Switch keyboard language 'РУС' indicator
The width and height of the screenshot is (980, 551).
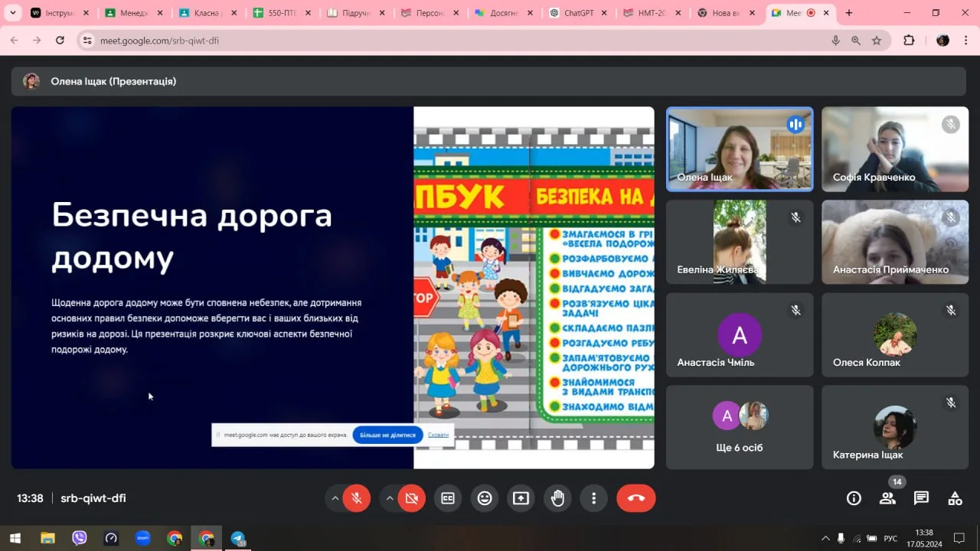pos(890,538)
